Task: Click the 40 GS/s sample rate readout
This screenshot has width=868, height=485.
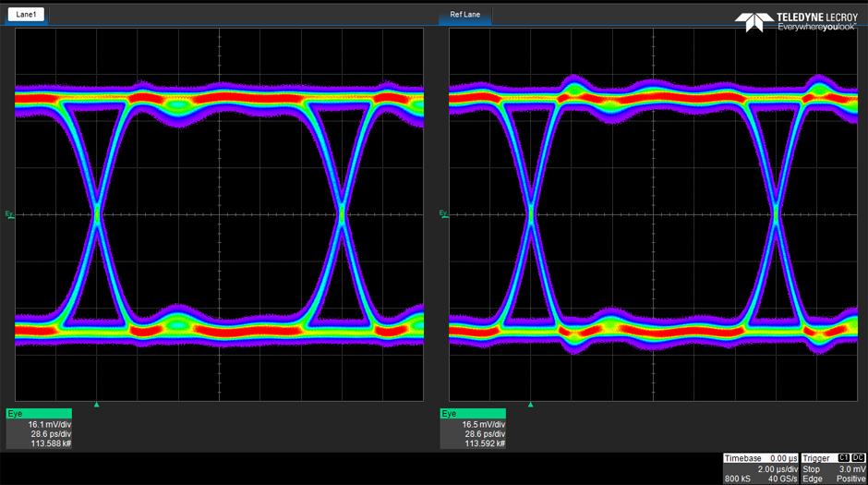Action: pyautogui.click(x=784, y=479)
